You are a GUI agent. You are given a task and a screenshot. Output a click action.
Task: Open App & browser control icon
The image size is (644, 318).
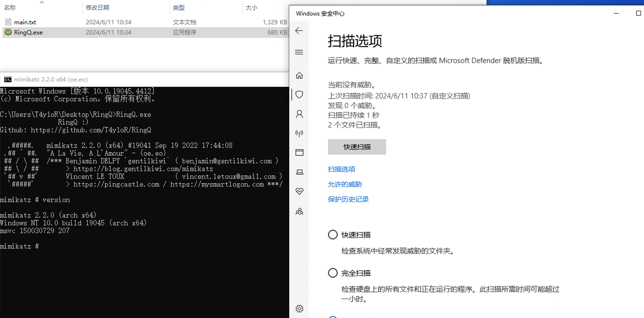click(x=299, y=152)
